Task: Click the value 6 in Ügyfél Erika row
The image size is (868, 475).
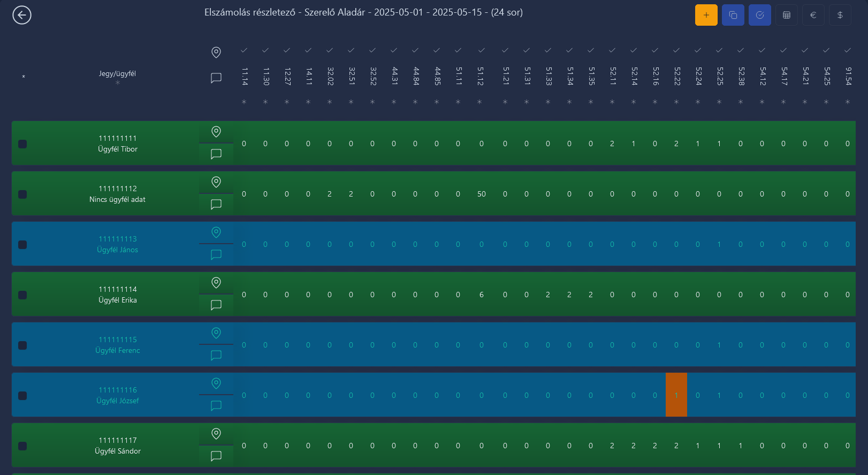Action: (x=482, y=295)
